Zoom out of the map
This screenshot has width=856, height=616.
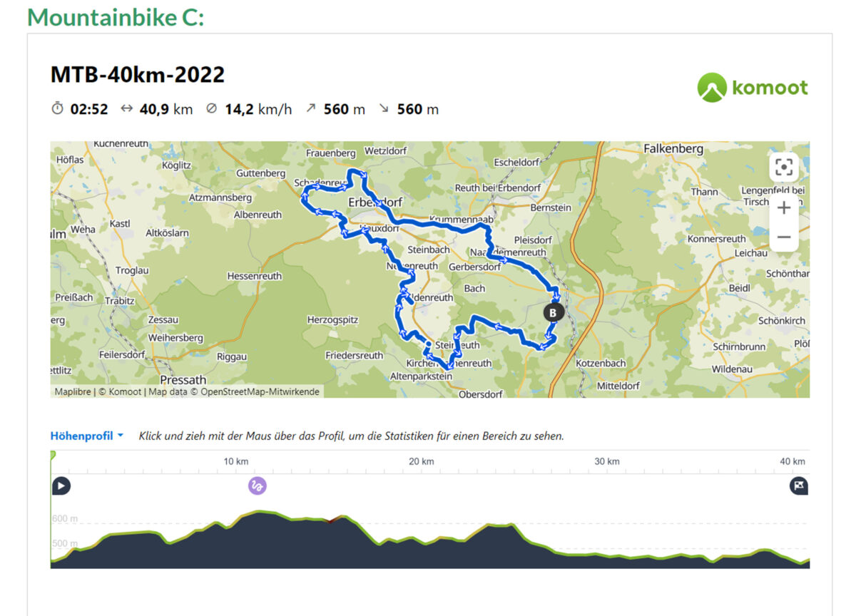coord(784,237)
